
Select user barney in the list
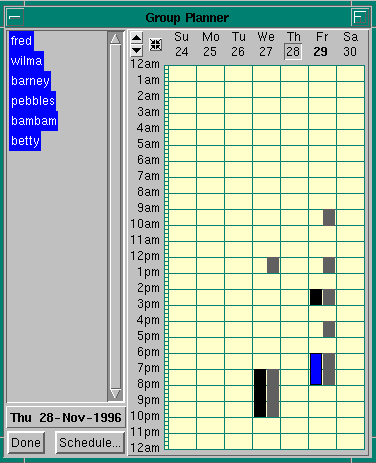30,81
